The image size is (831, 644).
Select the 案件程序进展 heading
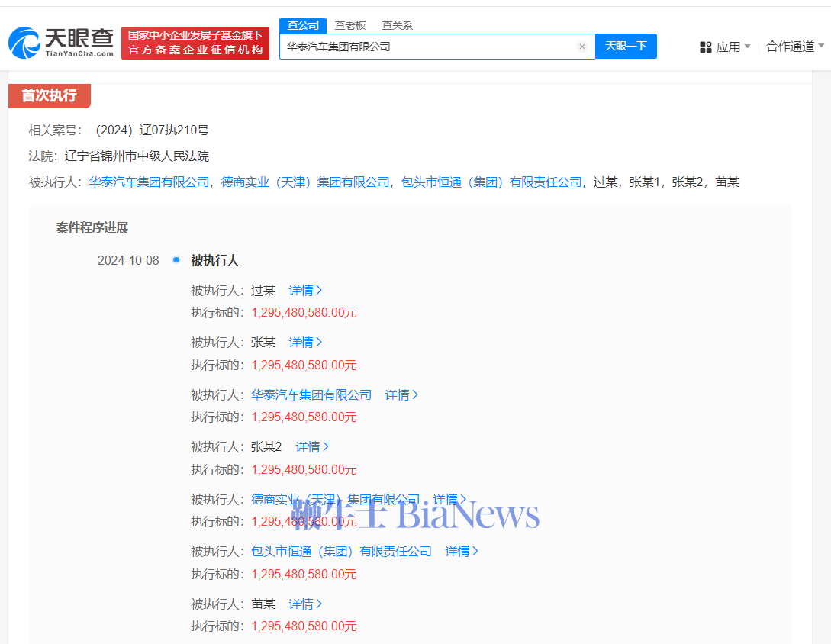[92, 228]
